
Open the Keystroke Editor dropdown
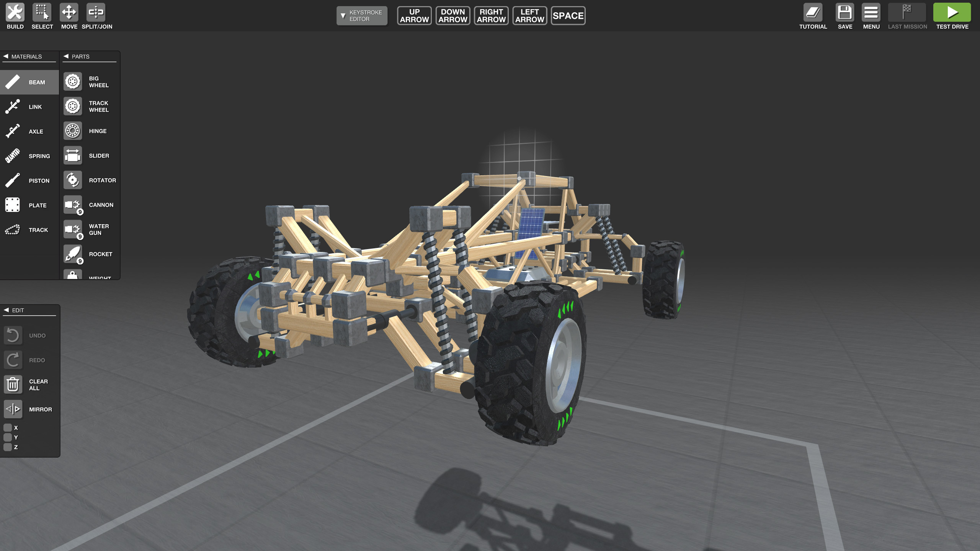pos(361,15)
